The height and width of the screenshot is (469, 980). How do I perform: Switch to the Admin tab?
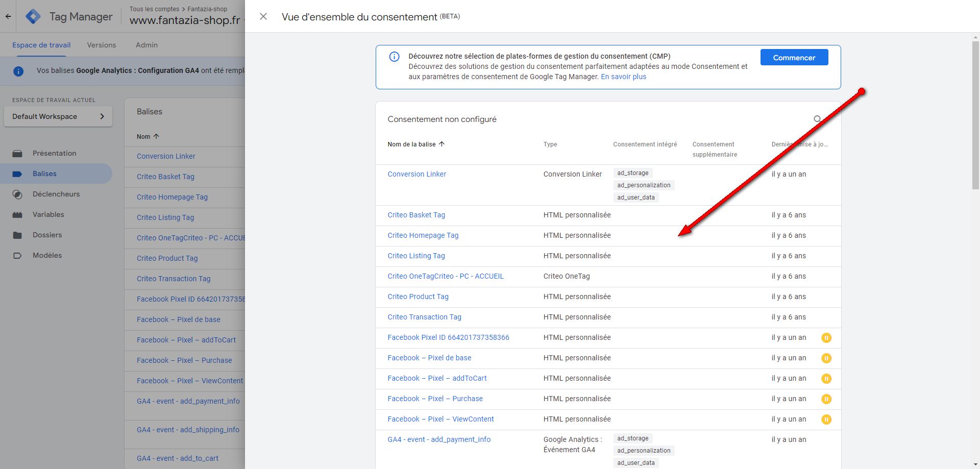146,45
